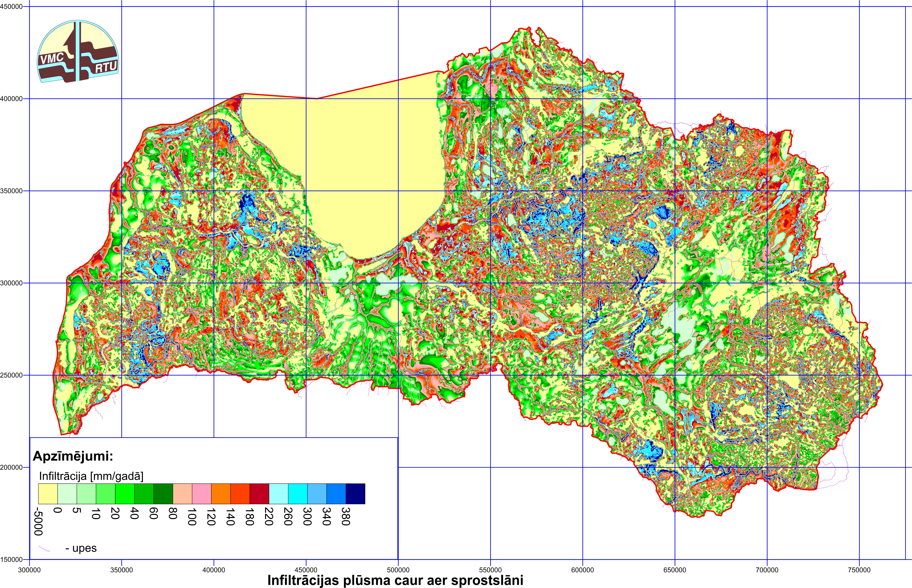Click the '340' legend value label
The width and height of the screenshot is (912, 588).
327,517
